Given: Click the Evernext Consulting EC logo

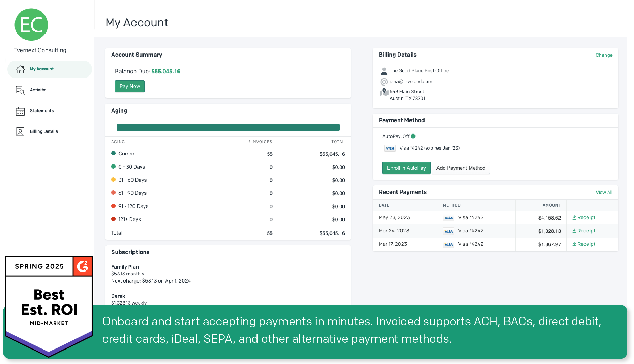Looking at the screenshot, I should [x=31, y=25].
